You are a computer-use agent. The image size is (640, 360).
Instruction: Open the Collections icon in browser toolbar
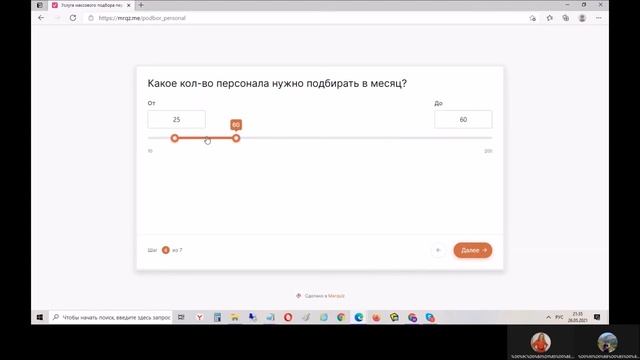point(565,18)
